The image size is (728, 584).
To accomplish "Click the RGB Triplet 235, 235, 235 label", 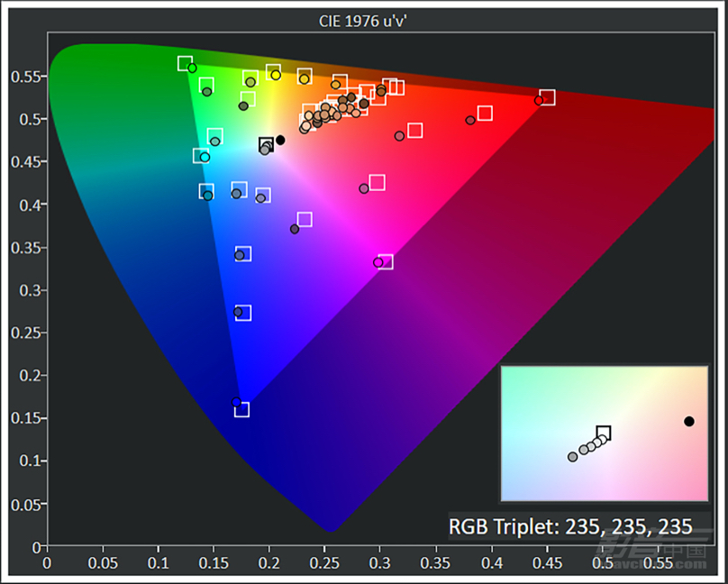I will coord(570,527).
